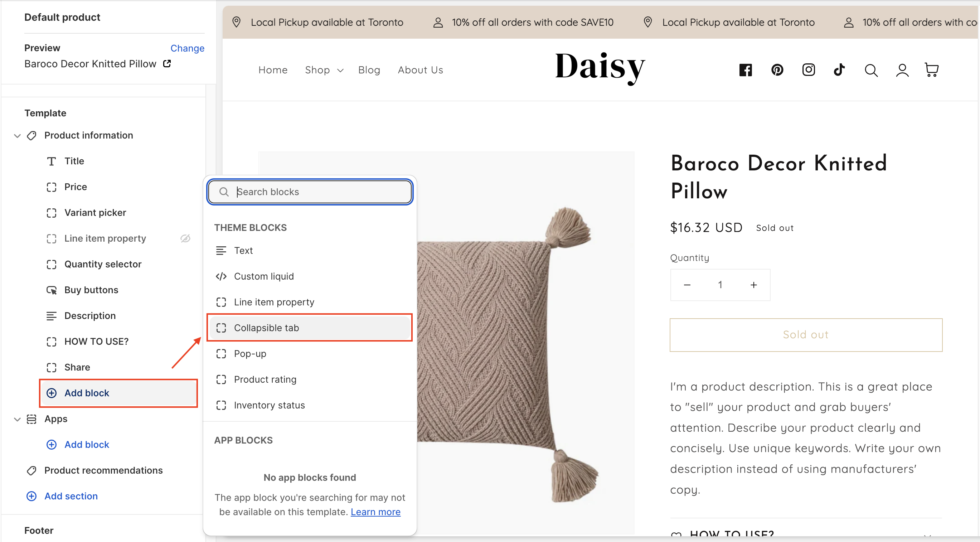Click the Change preview link

point(187,48)
